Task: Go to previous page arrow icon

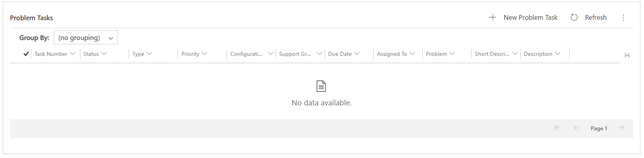Action: [x=576, y=128]
